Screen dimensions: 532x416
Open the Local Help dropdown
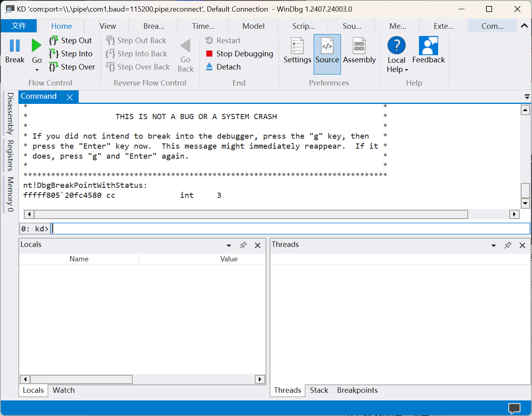397,55
